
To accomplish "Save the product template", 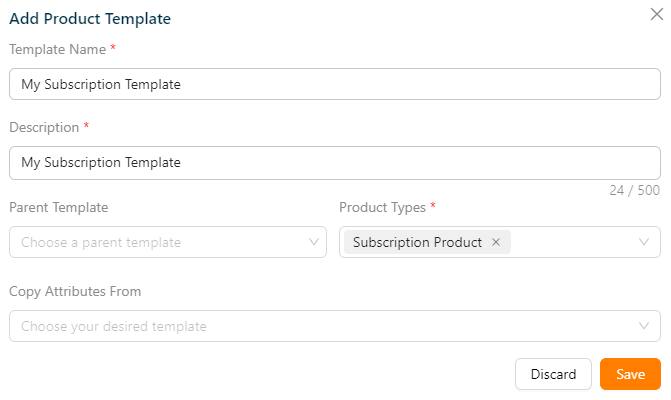I will click(x=630, y=374).
